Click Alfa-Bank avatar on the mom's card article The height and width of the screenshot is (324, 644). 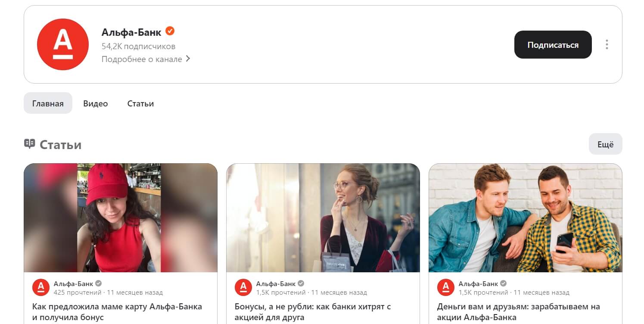point(41,287)
